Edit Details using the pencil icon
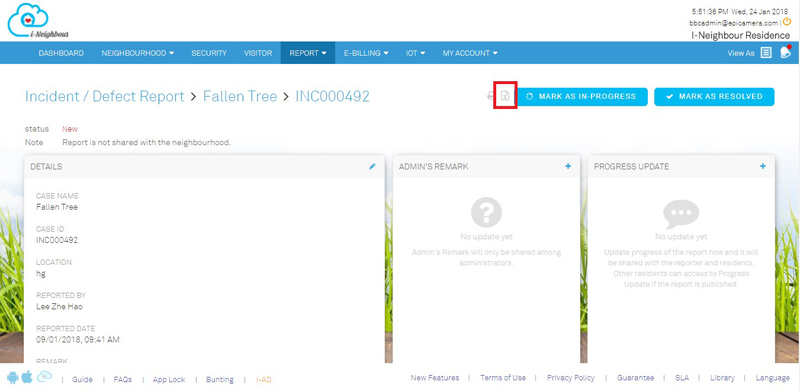The height and width of the screenshot is (391, 800). coord(372,166)
